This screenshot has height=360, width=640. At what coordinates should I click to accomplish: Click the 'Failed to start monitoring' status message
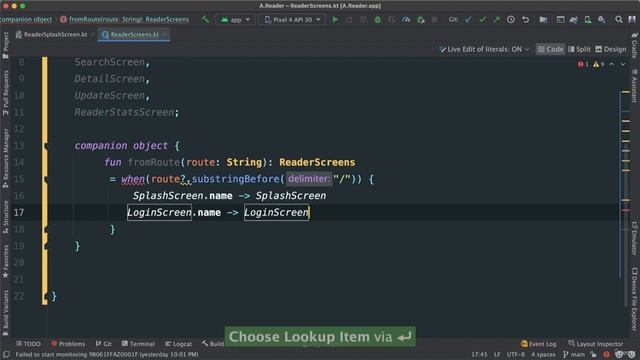pos(107,354)
